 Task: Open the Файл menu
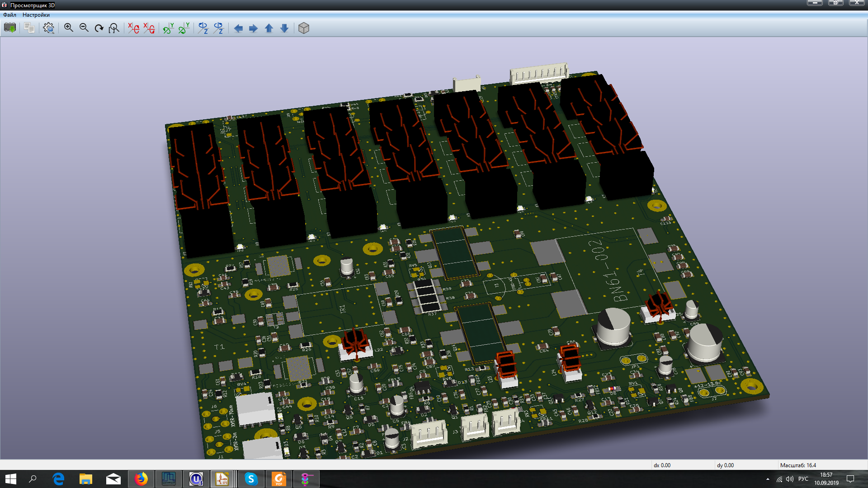point(9,15)
